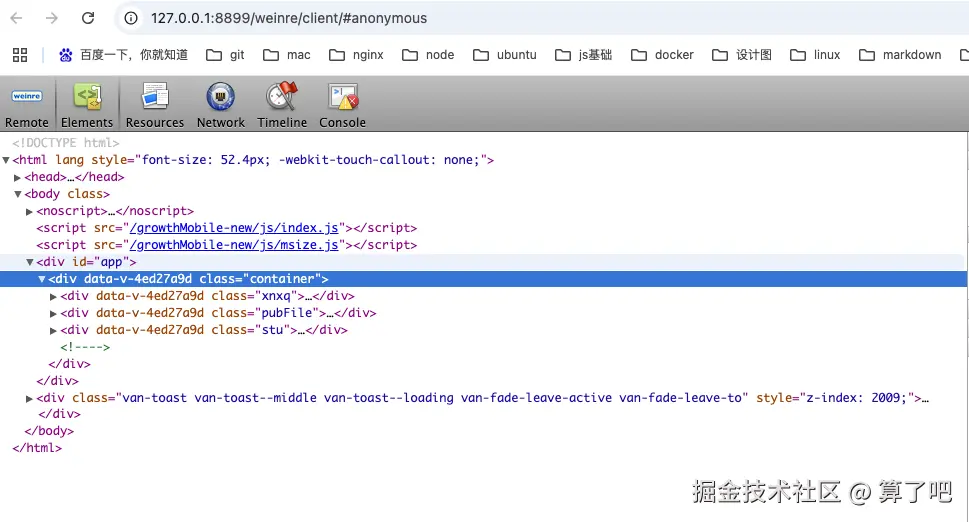Collapse the container div node
Viewport: 969px width, 522px height.
[42, 279]
